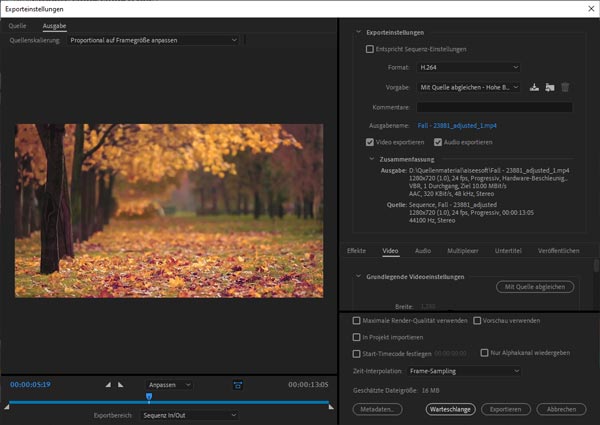Set the In point triangle icon

(108, 384)
